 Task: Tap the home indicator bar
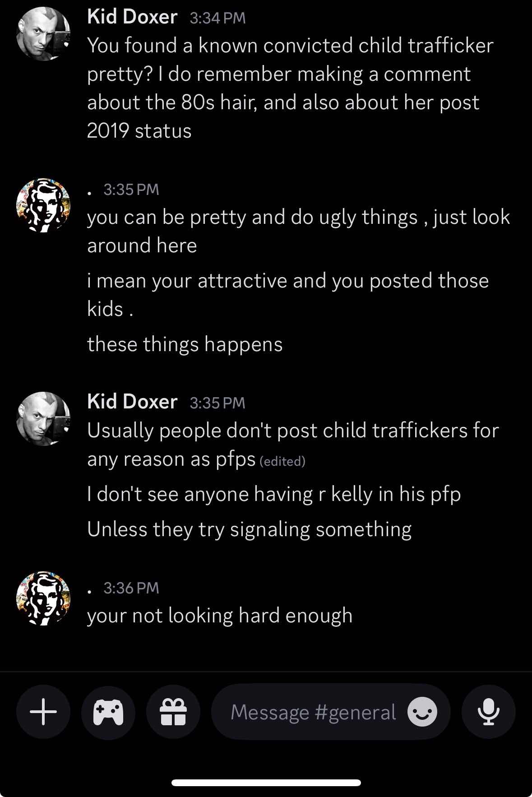(x=266, y=783)
